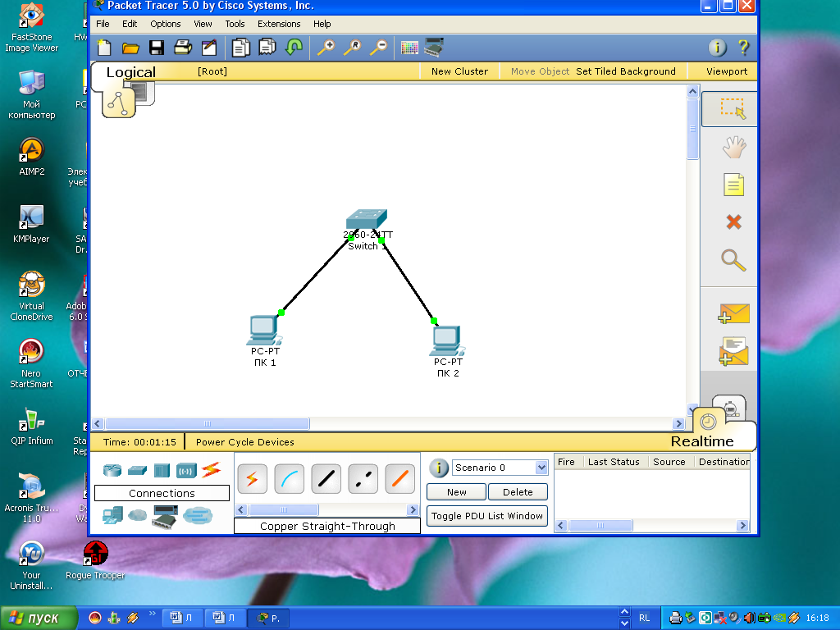Open the Drawing Palette icon
The image size is (840, 630).
pos(409,48)
